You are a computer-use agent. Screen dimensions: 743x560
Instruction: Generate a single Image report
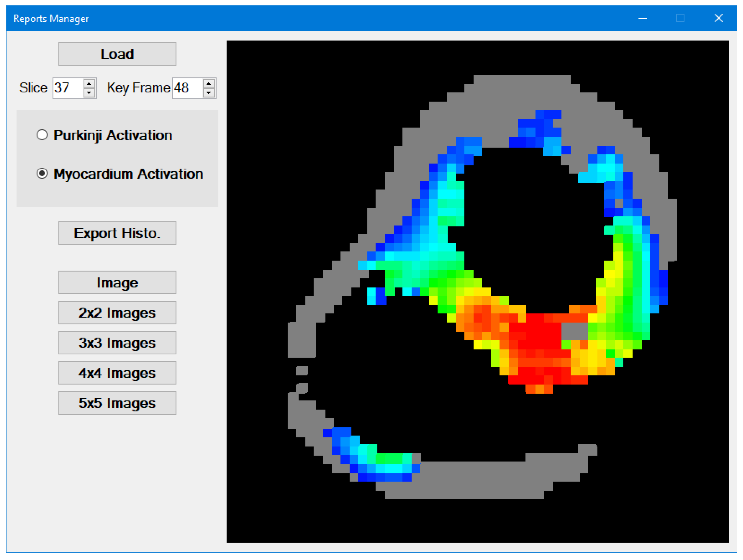pos(117,282)
